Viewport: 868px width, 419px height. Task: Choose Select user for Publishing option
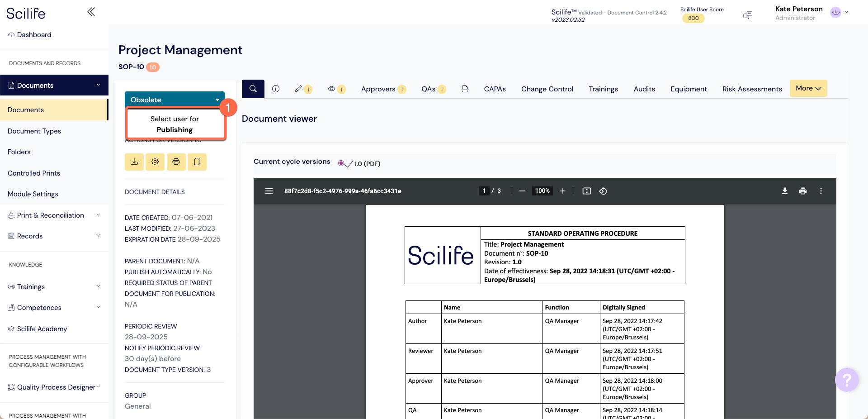tap(175, 124)
